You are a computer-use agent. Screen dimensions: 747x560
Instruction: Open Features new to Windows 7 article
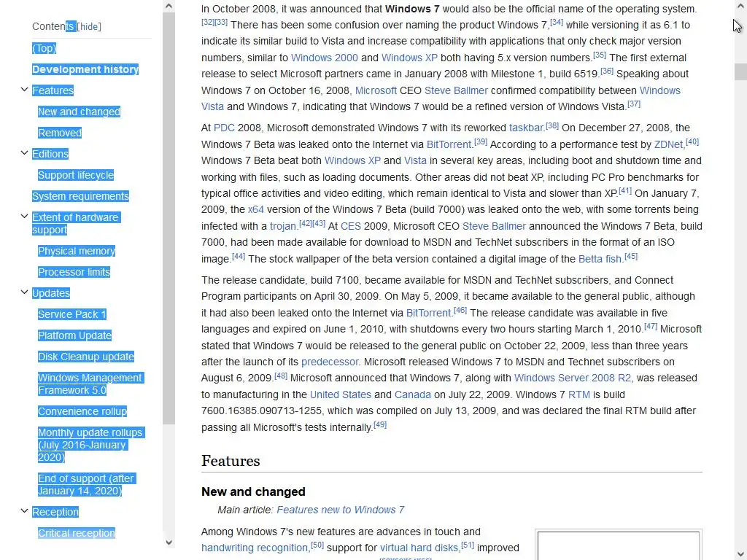340,510
